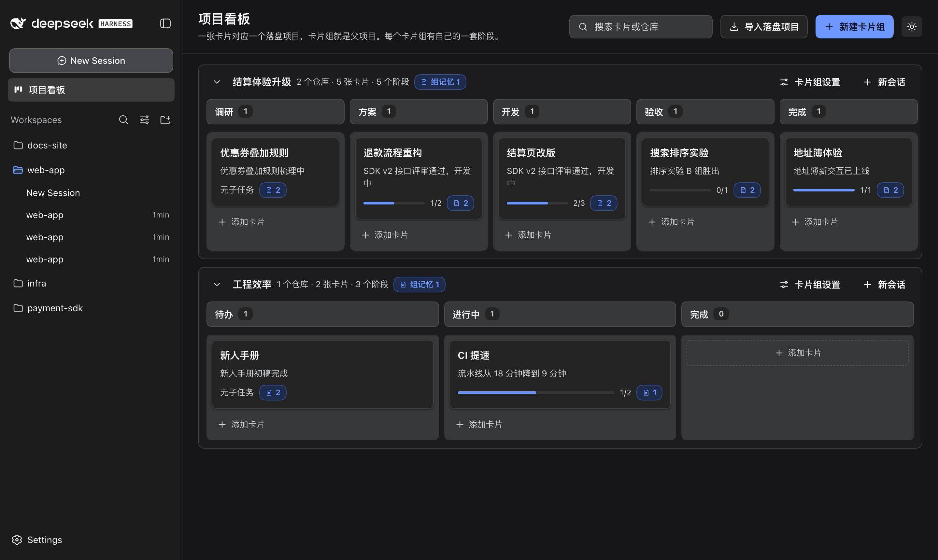This screenshot has width=938, height=560.
Task: Add a card under the 方案 column
Action: [385, 235]
